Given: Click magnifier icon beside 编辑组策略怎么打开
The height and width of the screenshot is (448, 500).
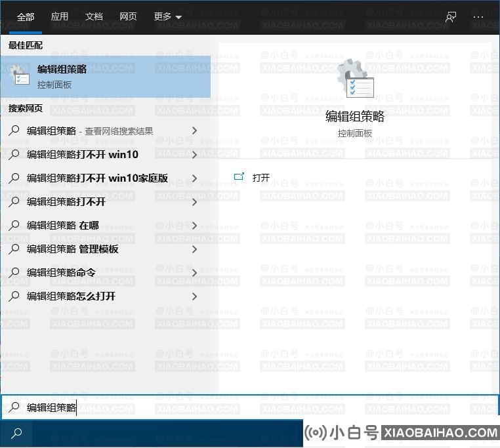Looking at the screenshot, I should click(x=14, y=296).
